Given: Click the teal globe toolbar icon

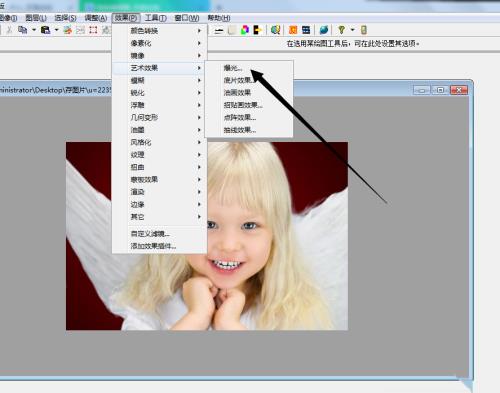Looking at the screenshot, I should point(324,30).
